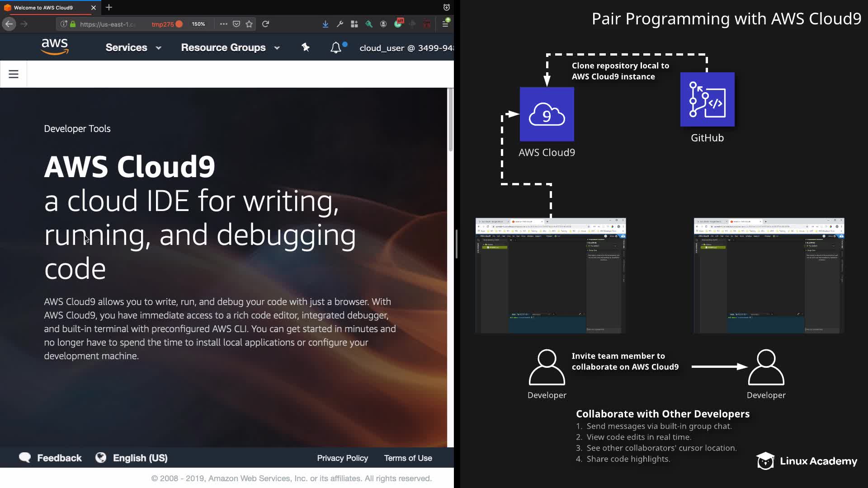Open the cloud_user account menu
The height and width of the screenshot is (488, 868).
click(406, 48)
